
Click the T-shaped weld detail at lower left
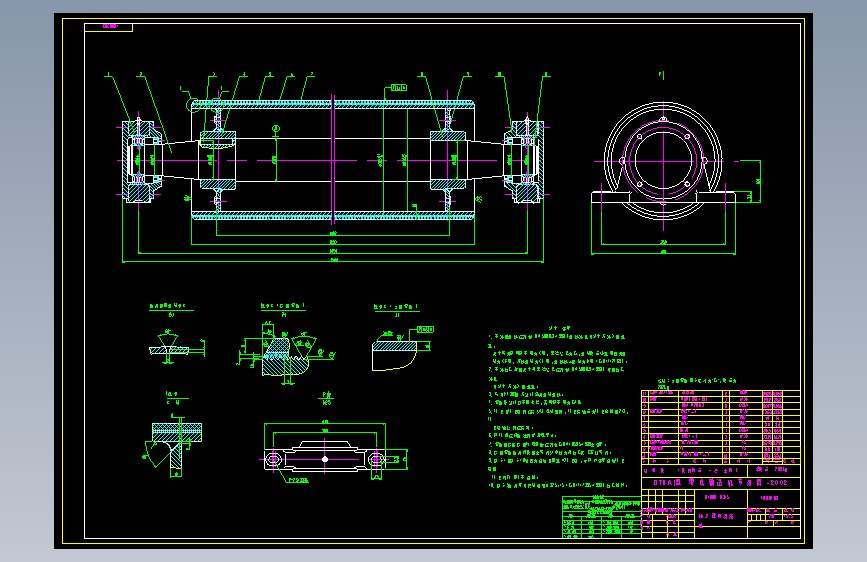(174, 445)
